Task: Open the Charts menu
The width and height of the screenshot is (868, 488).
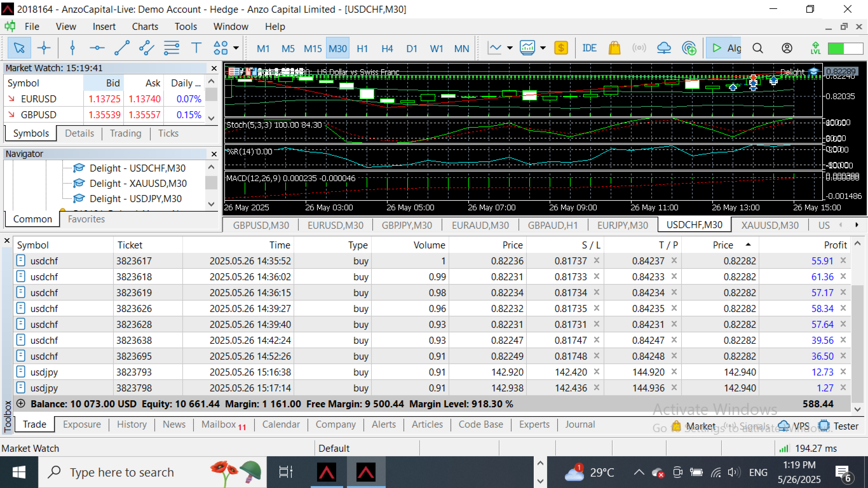Action: (x=145, y=27)
